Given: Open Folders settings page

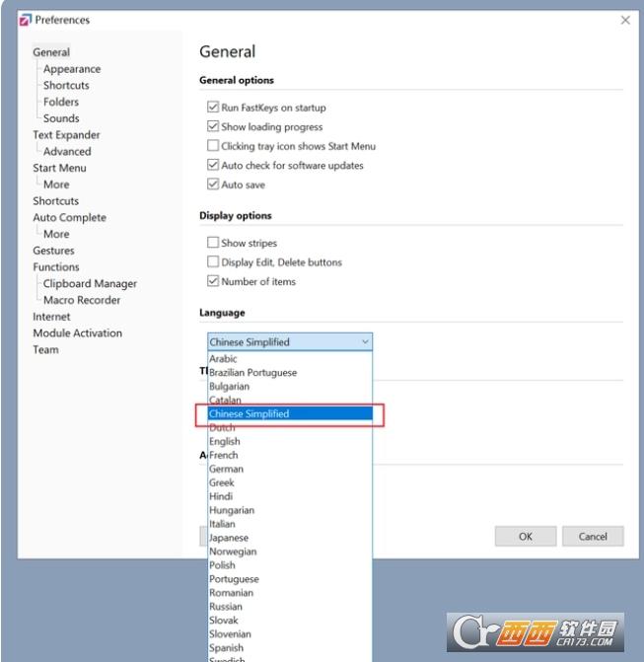Looking at the screenshot, I should tap(61, 102).
